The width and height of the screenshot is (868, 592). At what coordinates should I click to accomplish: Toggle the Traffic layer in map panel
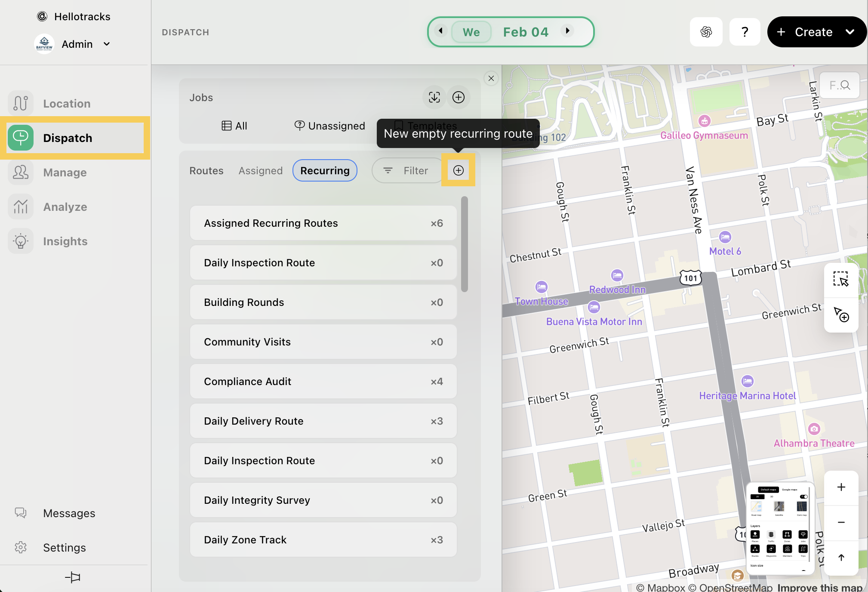coord(771,535)
